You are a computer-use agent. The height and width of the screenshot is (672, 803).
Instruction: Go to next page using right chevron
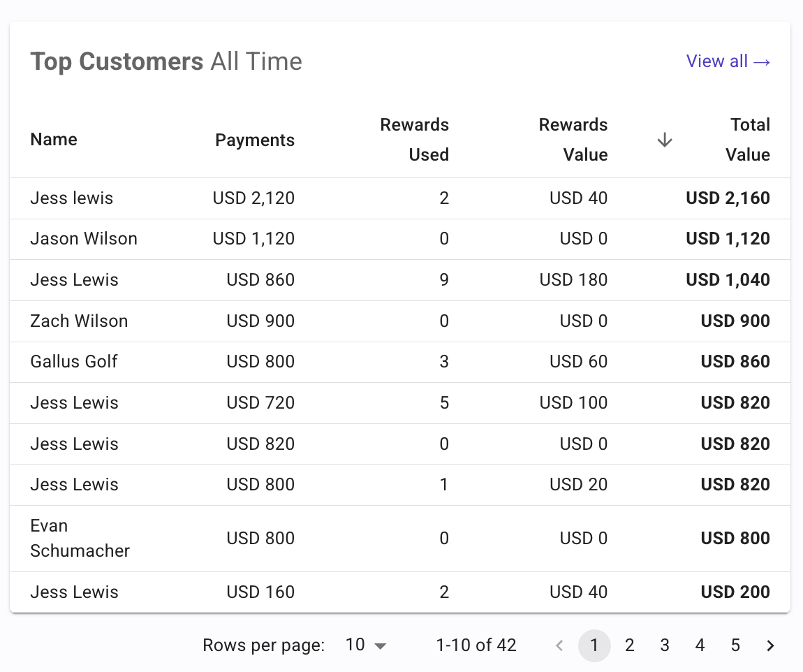click(x=770, y=645)
